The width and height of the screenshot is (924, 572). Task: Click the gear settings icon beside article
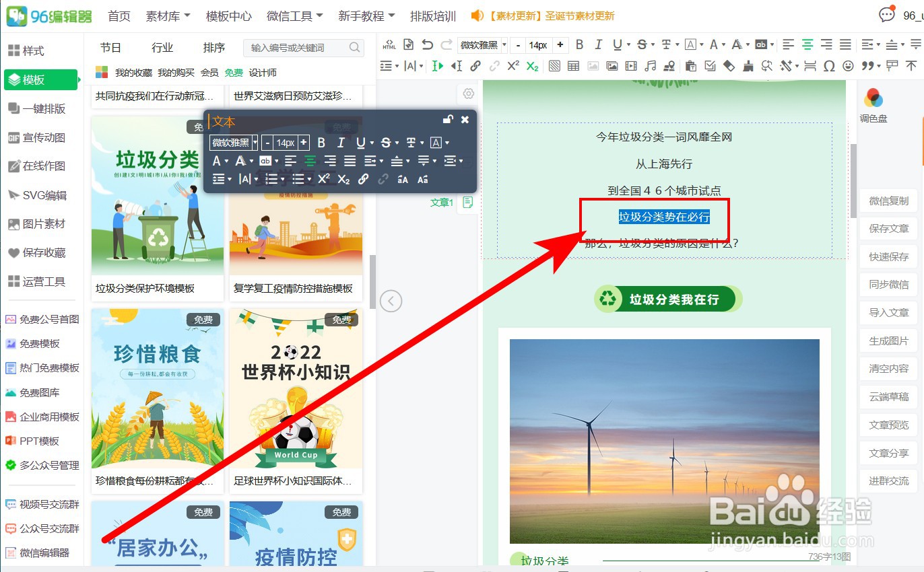[469, 94]
